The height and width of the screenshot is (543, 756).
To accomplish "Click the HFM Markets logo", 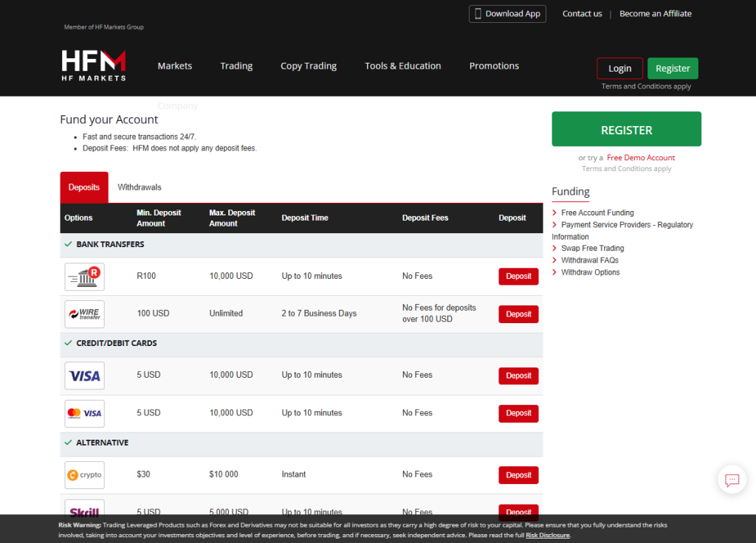I will coord(93,64).
